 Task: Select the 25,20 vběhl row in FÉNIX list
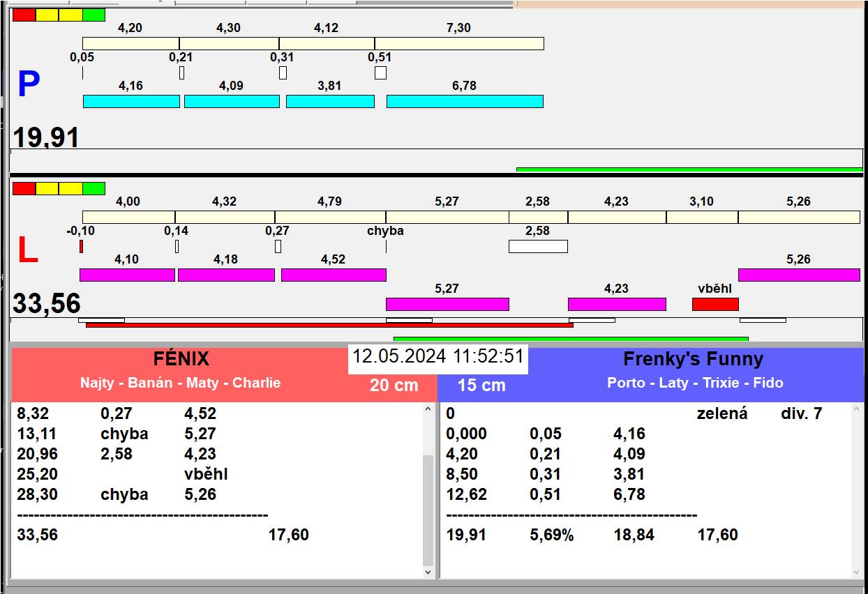coord(218,474)
